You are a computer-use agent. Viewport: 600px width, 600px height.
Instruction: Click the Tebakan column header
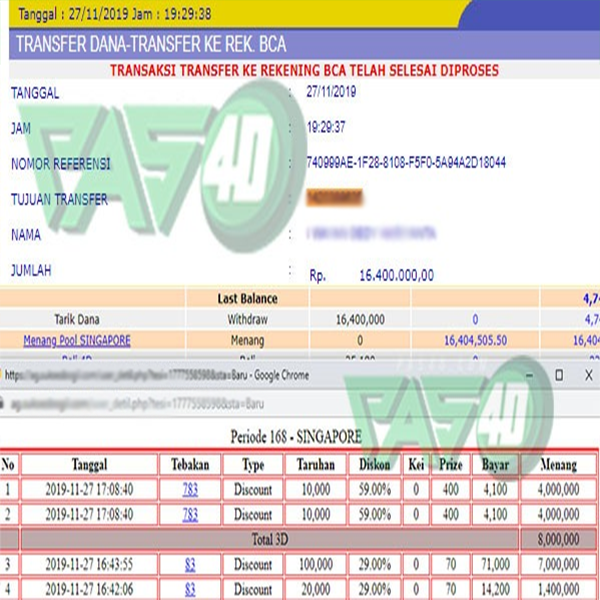coord(190,465)
